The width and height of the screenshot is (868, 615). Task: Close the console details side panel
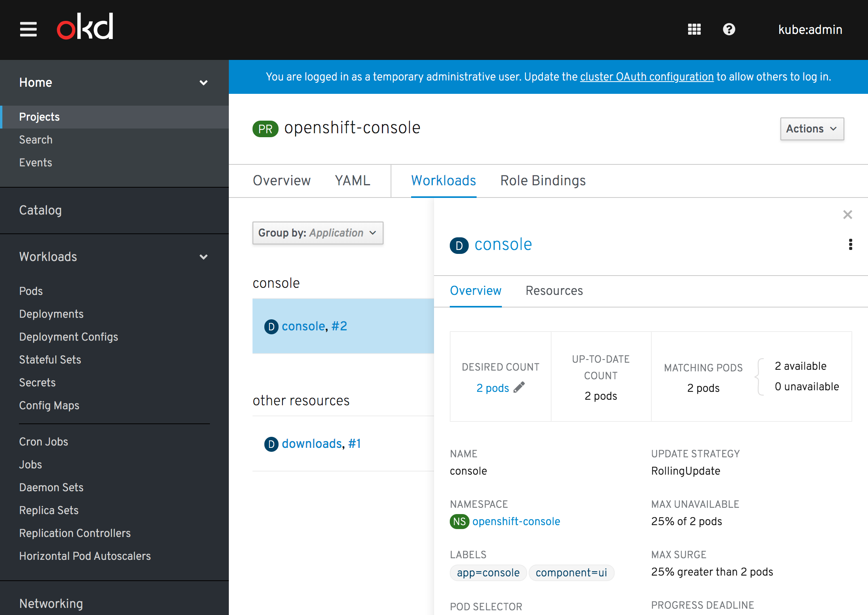click(847, 215)
